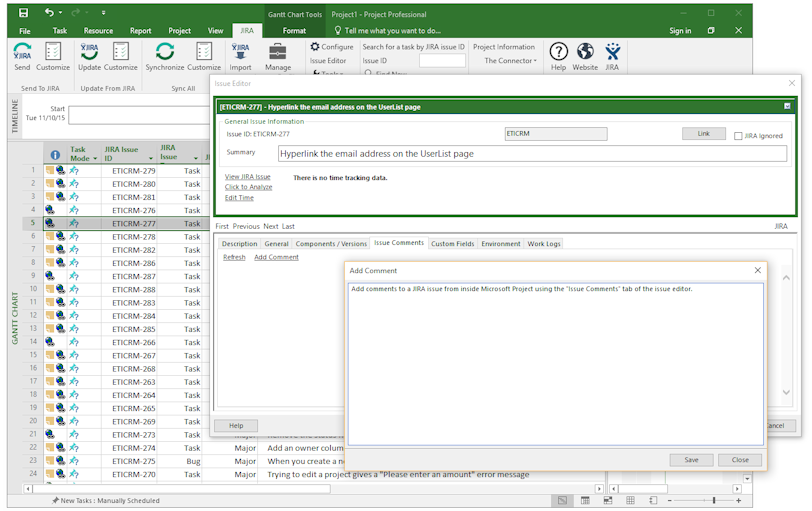Click the Send to JIRA icon

(x=22, y=52)
